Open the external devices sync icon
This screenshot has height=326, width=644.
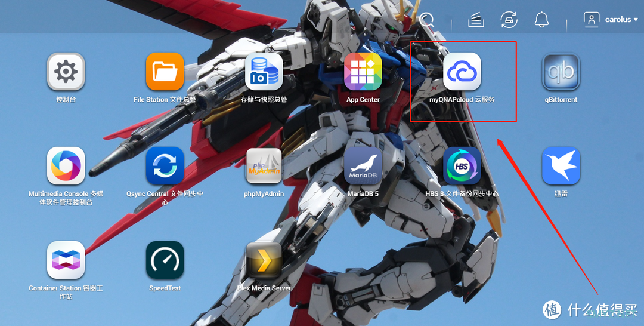tap(509, 19)
